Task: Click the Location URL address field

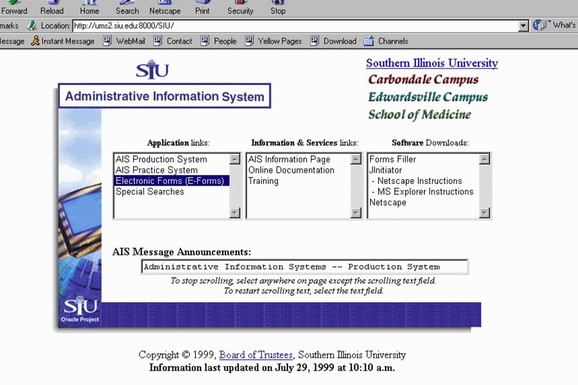Action: pos(295,26)
